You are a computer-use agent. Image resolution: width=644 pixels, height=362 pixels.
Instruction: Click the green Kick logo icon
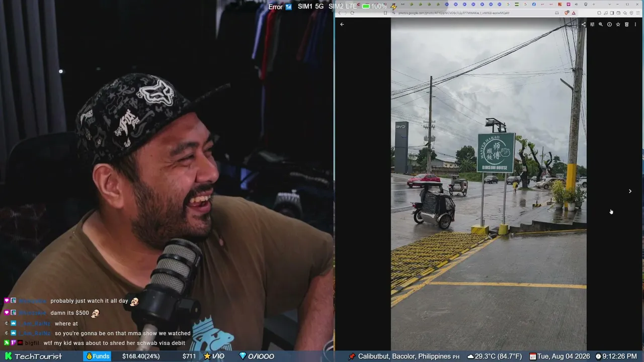pyautogui.click(x=8, y=356)
